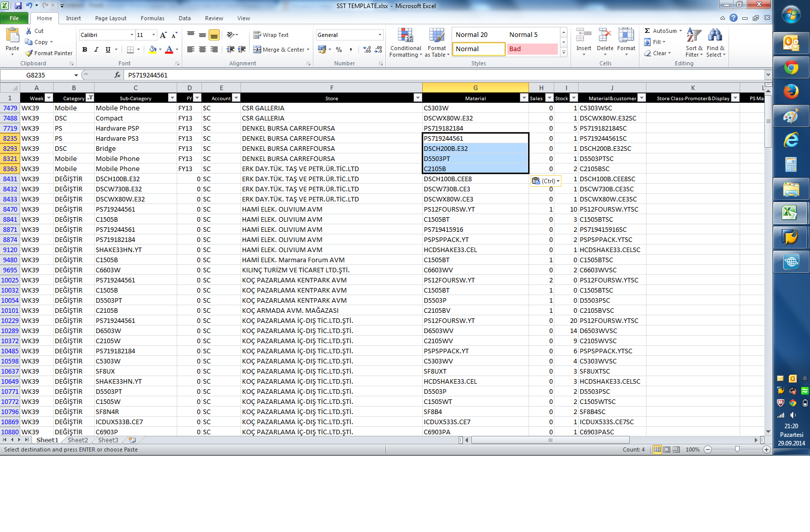
Task: Increase indent of cell
Action: click(x=242, y=50)
